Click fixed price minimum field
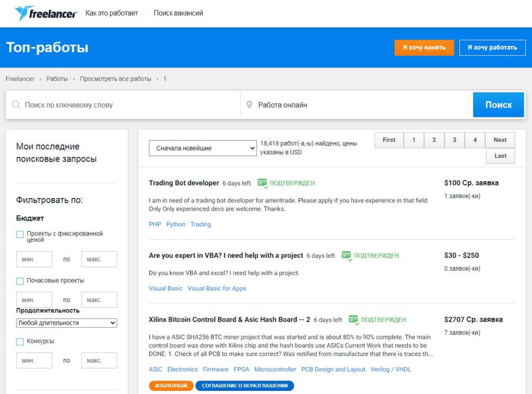 [34, 259]
